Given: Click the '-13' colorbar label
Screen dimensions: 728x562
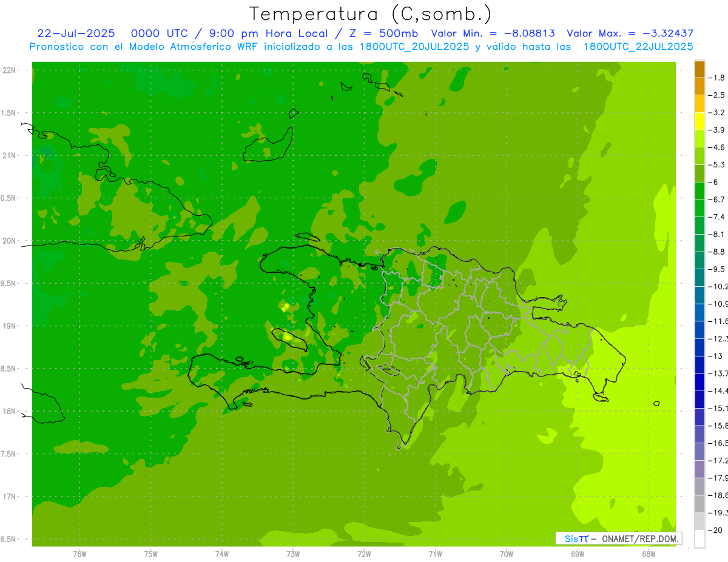Looking at the screenshot, I should (x=716, y=356).
